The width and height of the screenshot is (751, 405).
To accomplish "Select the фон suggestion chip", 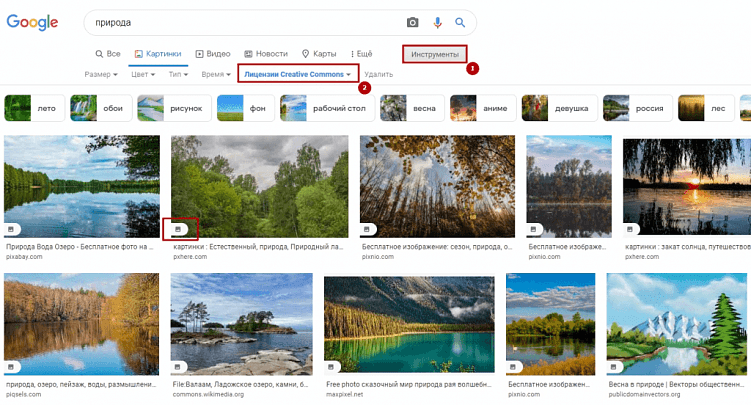I will (x=246, y=108).
